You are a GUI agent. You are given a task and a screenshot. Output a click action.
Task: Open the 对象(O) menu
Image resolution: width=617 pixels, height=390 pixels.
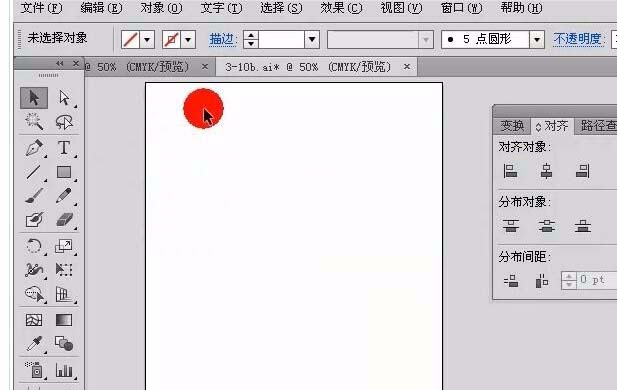(x=161, y=8)
